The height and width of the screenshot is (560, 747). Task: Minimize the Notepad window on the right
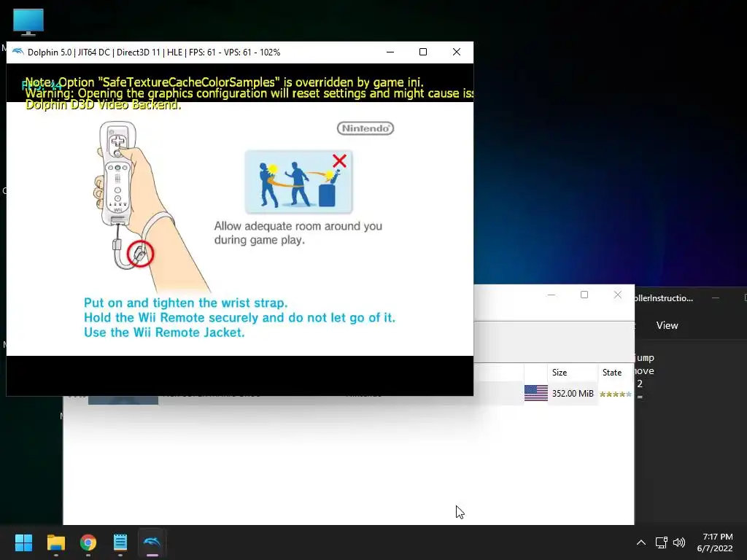[x=715, y=298]
